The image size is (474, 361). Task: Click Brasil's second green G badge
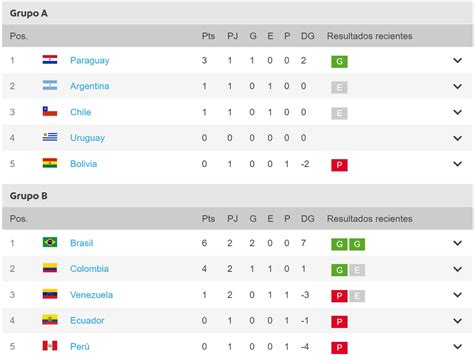coord(357,244)
